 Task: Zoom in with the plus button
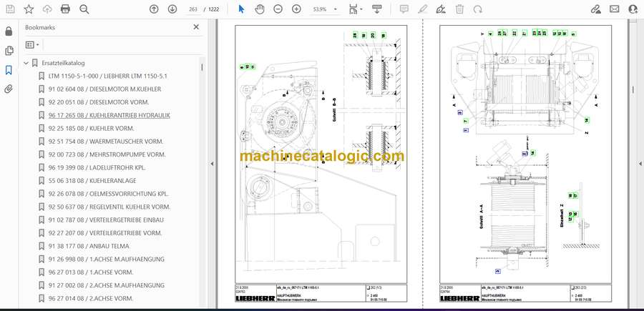click(x=296, y=9)
